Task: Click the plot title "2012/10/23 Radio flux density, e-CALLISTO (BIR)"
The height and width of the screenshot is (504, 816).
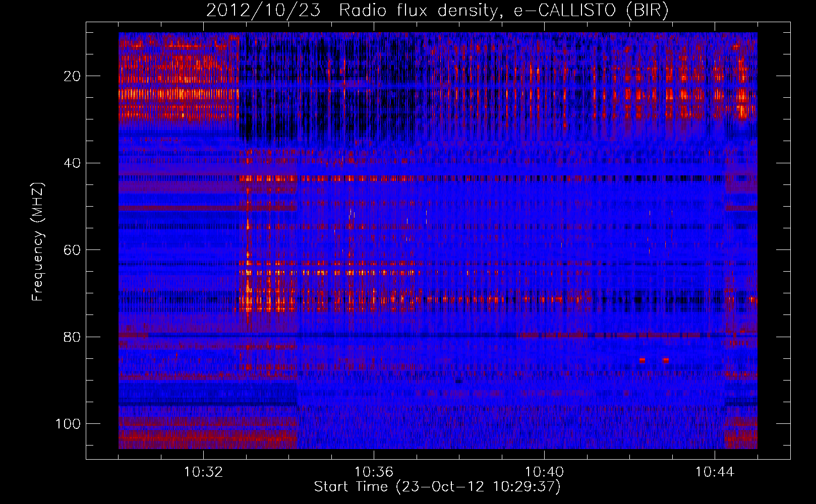Action: click(x=437, y=10)
